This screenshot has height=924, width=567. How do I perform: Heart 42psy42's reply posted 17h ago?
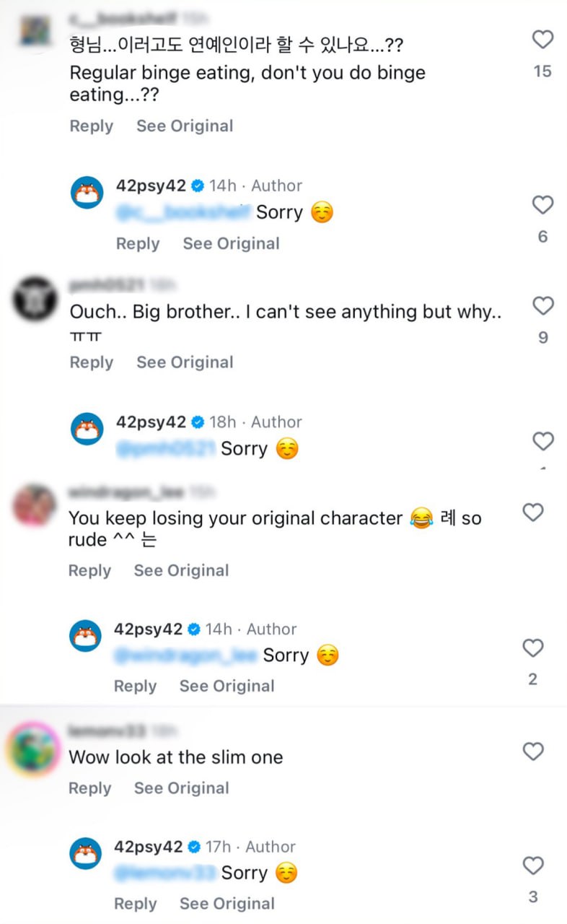(532, 866)
